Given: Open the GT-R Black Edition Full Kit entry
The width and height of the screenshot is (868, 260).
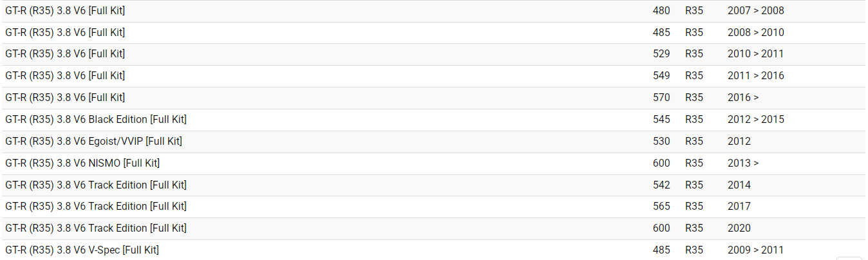Looking at the screenshot, I should tap(96, 120).
